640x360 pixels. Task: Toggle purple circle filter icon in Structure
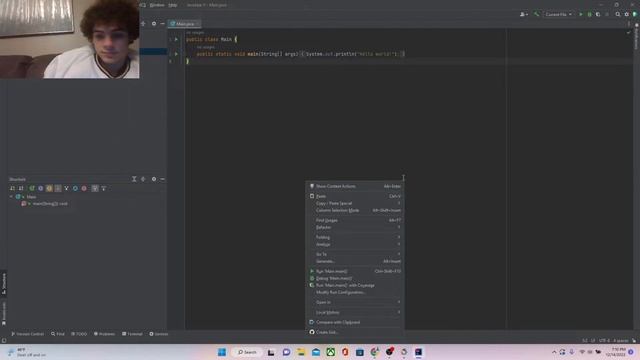40,188
